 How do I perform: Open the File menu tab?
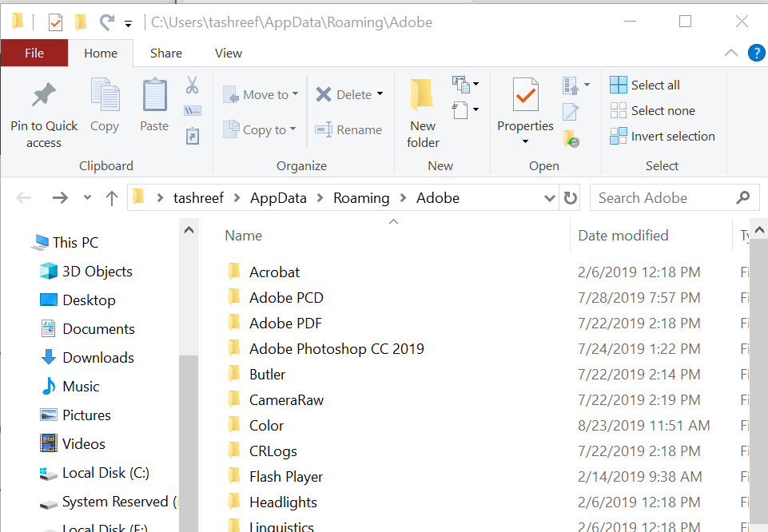point(34,53)
